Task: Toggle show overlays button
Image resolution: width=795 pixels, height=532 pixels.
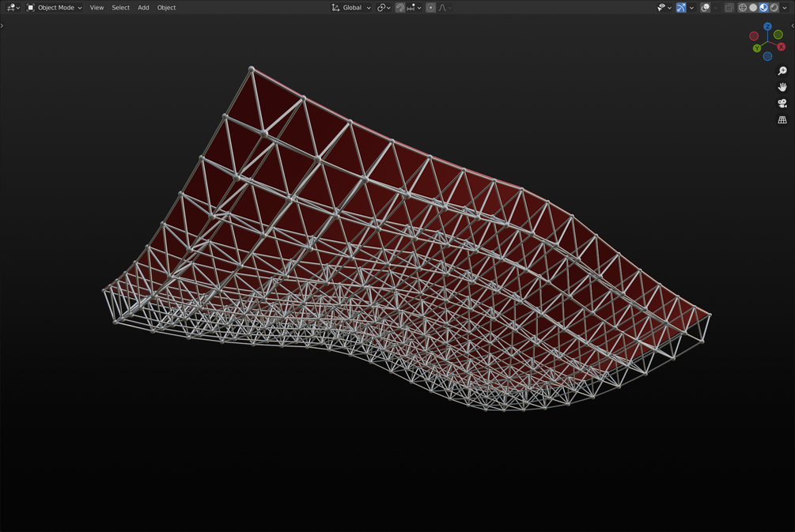Action: pyautogui.click(x=706, y=8)
